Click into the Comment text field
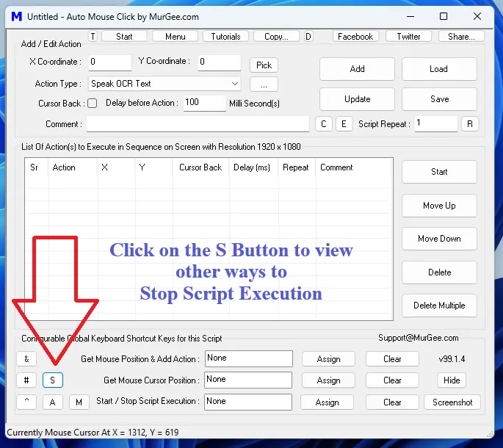The height and width of the screenshot is (448, 503). (x=198, y=124)
